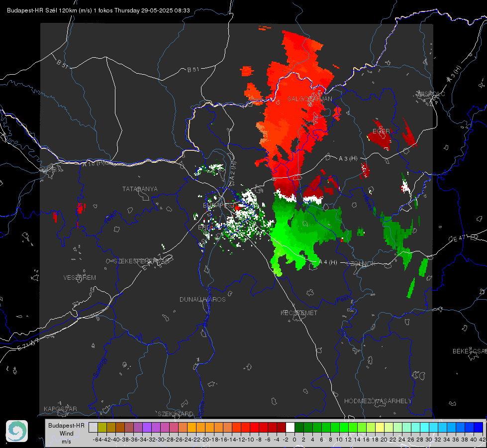Click the MISKOLC city label
Screen dimensions: 487x448
tap(431, 94)
